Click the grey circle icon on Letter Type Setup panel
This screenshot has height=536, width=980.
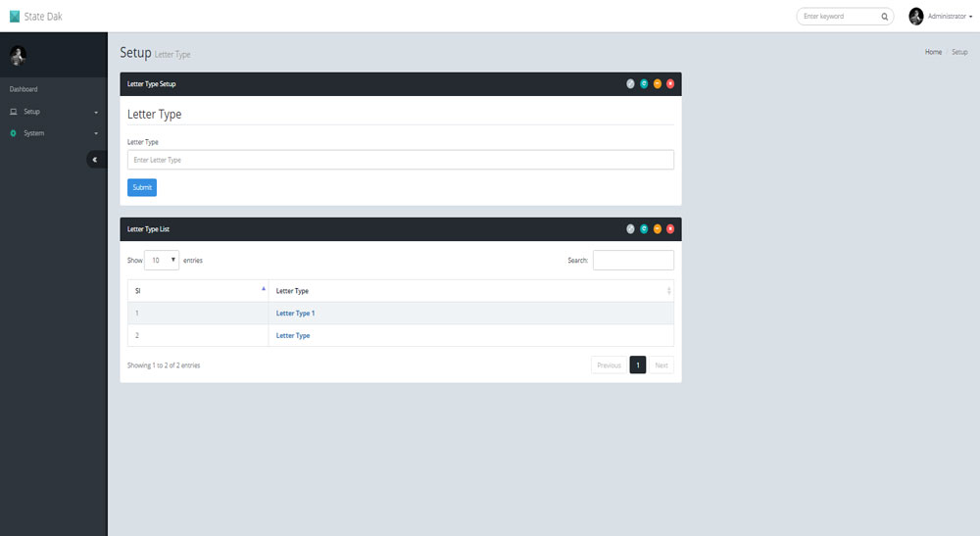pos(630,84)
